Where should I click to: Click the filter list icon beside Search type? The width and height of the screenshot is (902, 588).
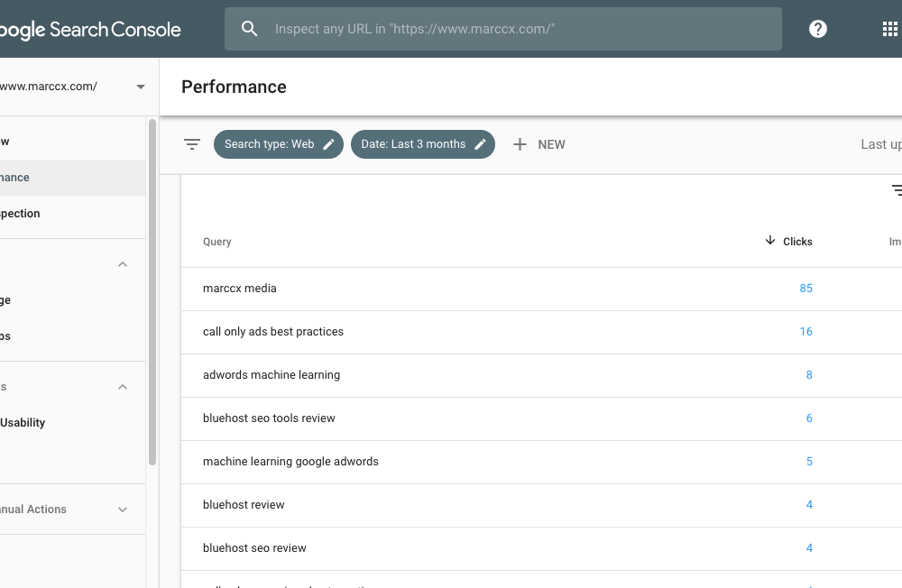tap(192, 144)
